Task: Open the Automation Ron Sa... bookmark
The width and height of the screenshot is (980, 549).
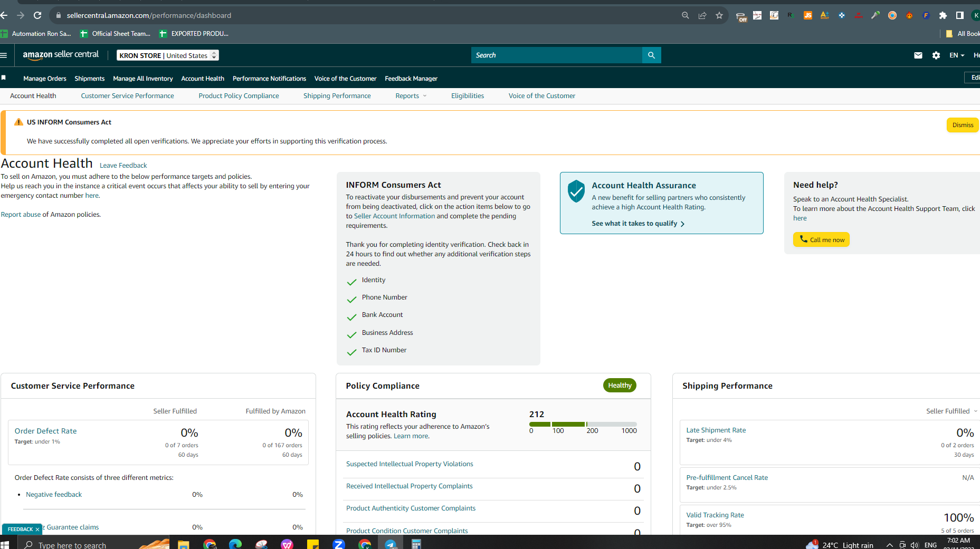Action: 36,34
